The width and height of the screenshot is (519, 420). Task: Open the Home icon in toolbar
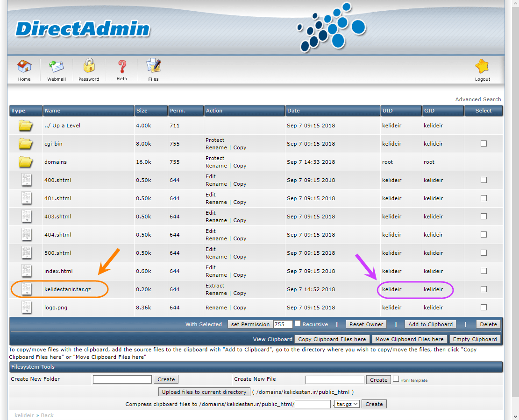pos(24,66)
